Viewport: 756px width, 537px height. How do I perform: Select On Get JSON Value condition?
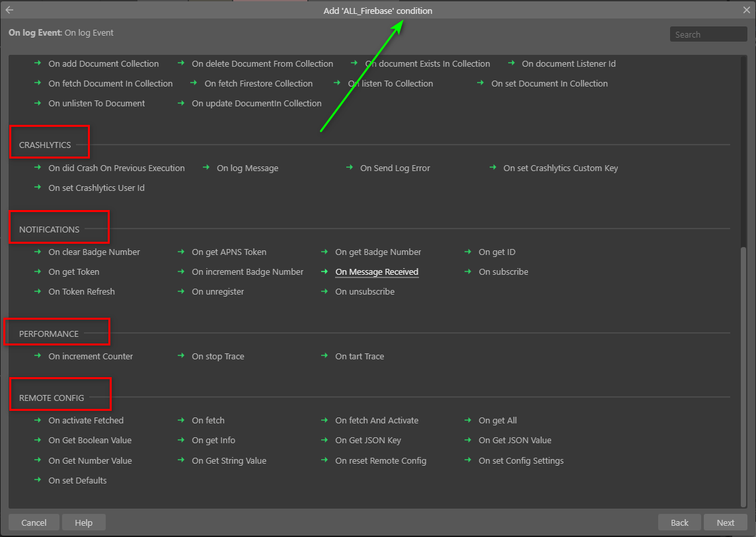[515, 441]
